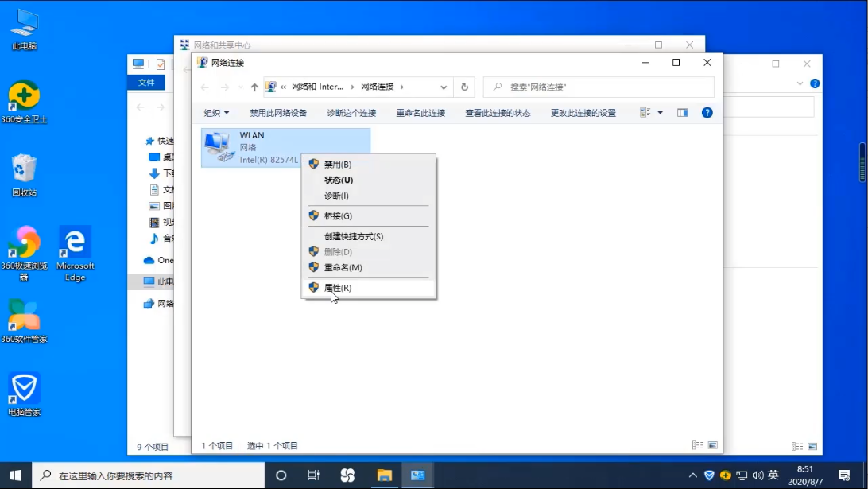The image size is (868, 489).
Task: Switch to large icons view in status bar
Action: (x=712, y=445)
